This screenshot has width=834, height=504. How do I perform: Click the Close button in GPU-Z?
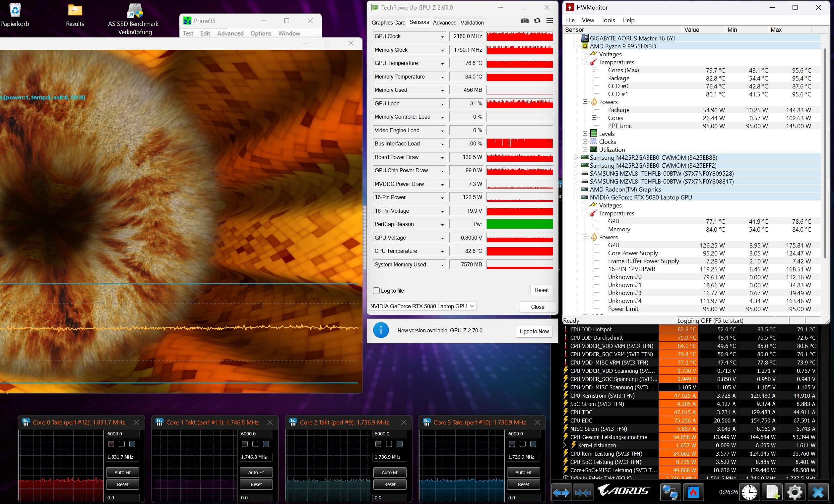point(538,307)
